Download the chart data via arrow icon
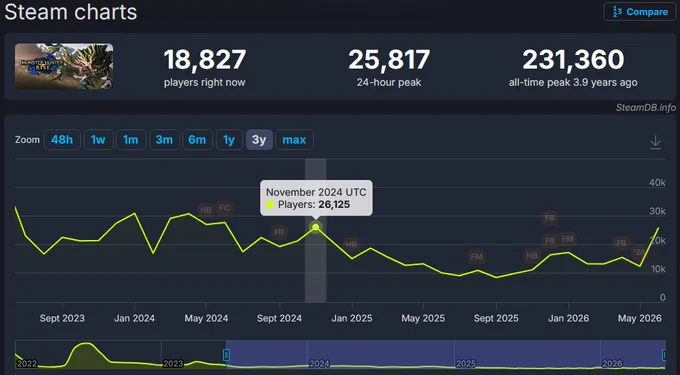This screenshot has height=375, width=680. coord(655,142)
